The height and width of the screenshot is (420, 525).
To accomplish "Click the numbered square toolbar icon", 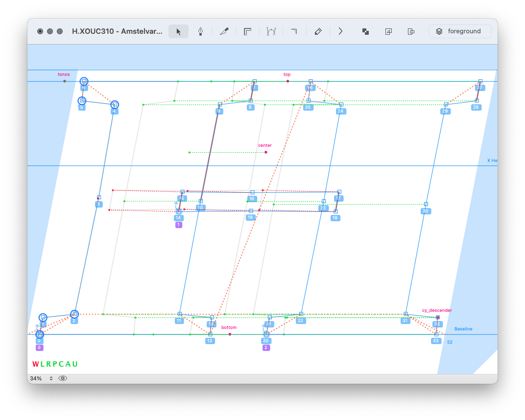I will [x=388, y=31].
